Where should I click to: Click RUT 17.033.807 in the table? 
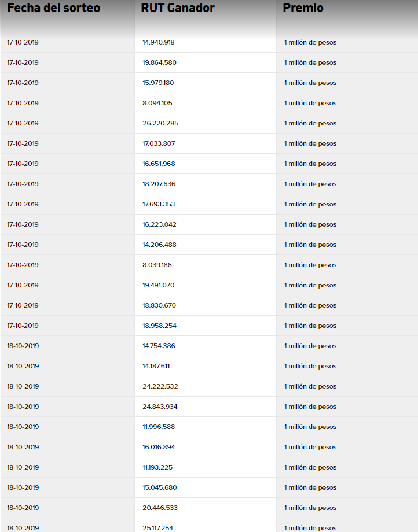coord(159,143)
